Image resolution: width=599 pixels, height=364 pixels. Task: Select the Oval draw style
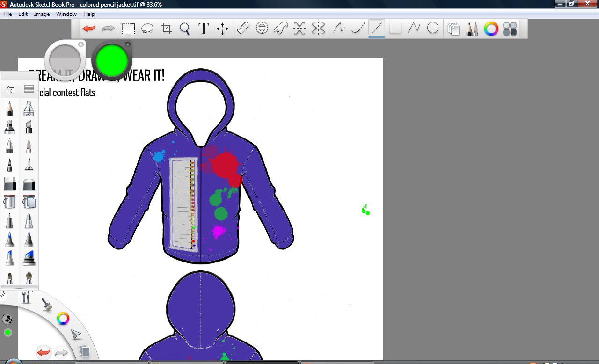[x=433, y=28]
